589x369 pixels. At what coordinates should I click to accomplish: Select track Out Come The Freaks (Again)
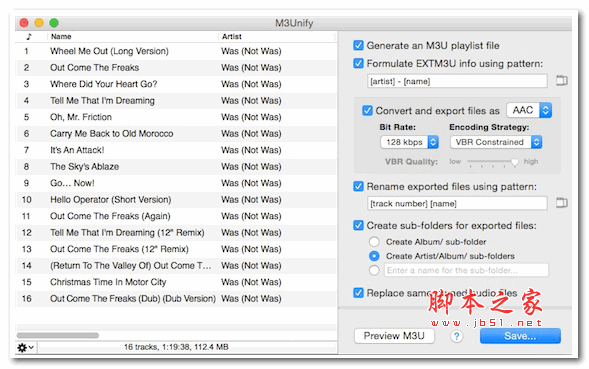click(x=176, y=216)
